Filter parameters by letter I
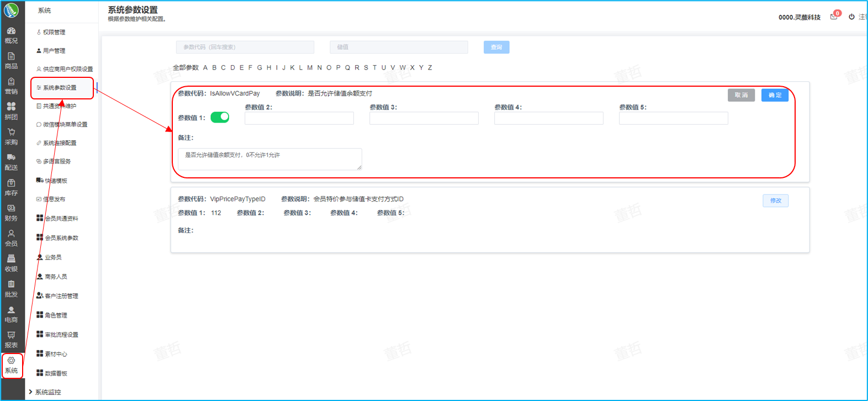Screen dimensions: 868x401 pos(277,68)
